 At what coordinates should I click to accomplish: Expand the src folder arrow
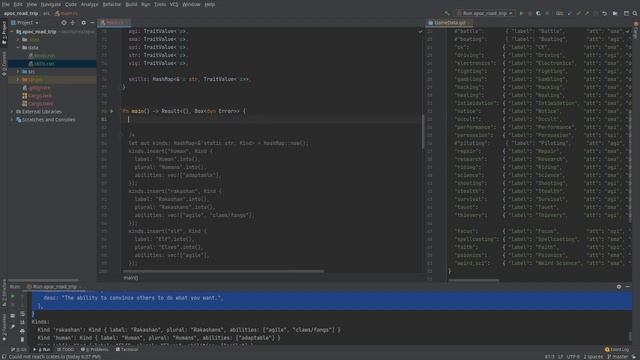click(18, 71)
